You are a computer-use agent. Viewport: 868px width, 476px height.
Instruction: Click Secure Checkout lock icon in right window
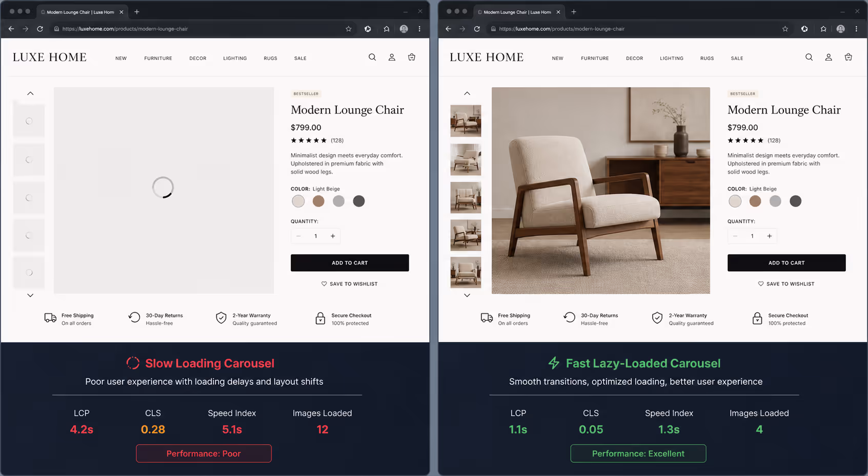pos(757,318)
